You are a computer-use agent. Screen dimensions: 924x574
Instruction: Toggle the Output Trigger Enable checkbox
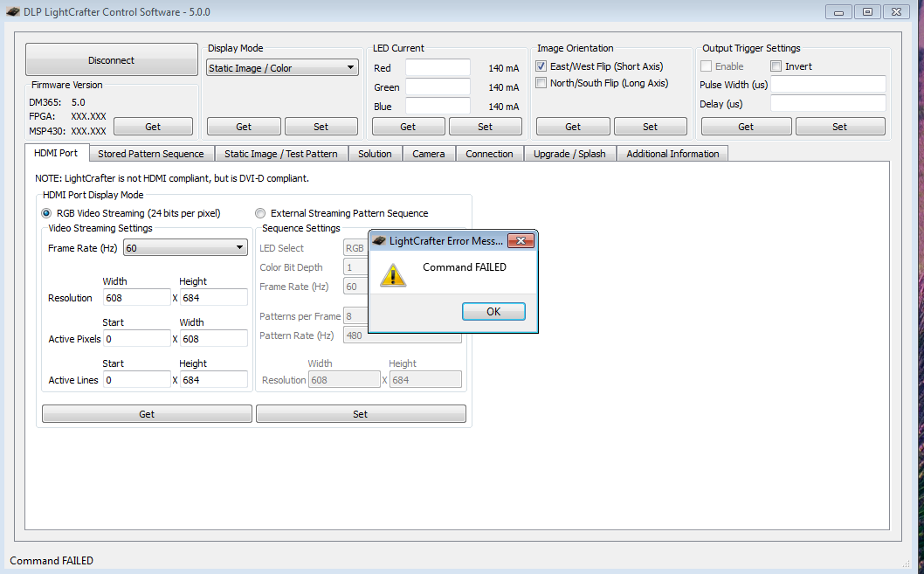point(706,66)
